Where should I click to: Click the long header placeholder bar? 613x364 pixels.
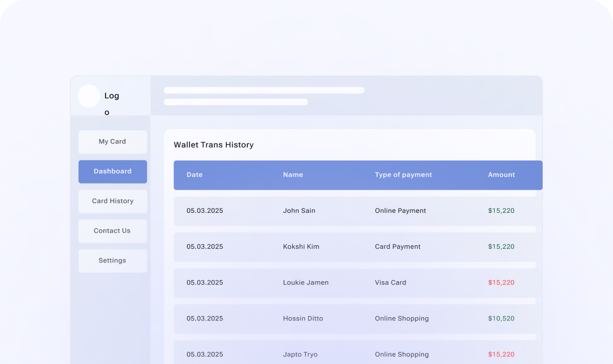point(264,90)
